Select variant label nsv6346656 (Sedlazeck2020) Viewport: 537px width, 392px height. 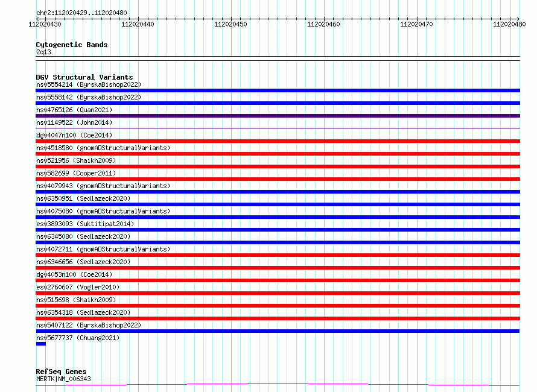(x=83, y=262)
